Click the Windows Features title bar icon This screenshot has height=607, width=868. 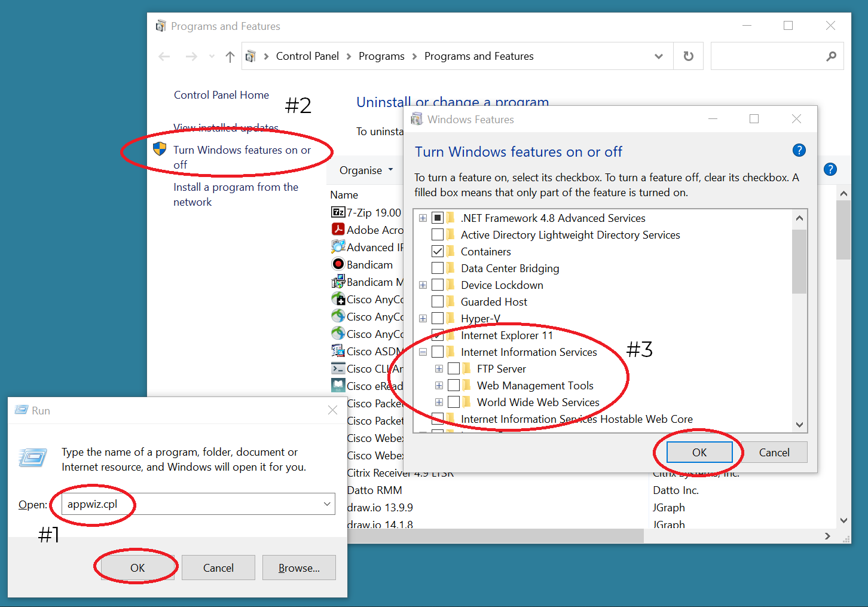coord(417,119)
